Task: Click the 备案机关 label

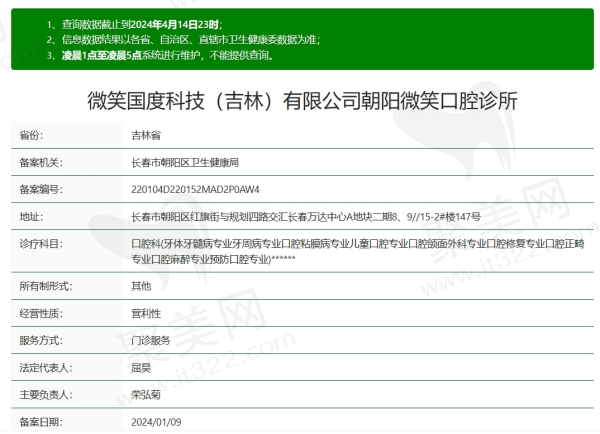Action: [x=41, y=163]
